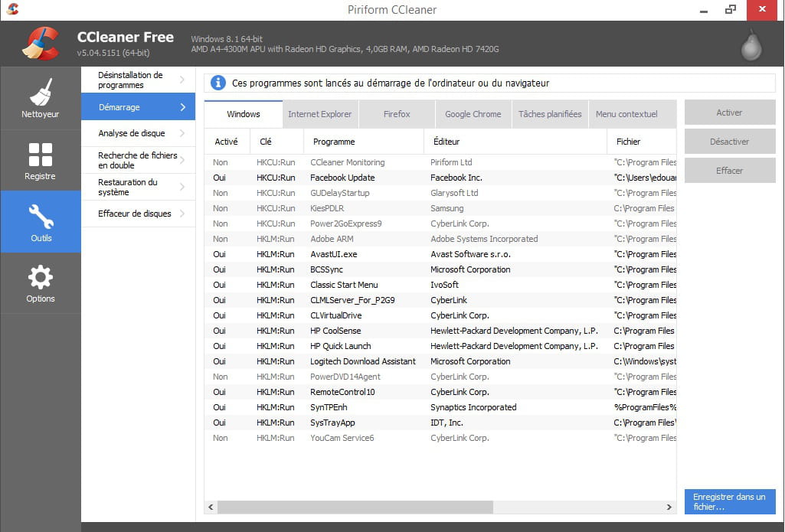Select the CLMLServer_For_P2G9 entry
The width and height of the screenshot is (785, 532).
440,300
